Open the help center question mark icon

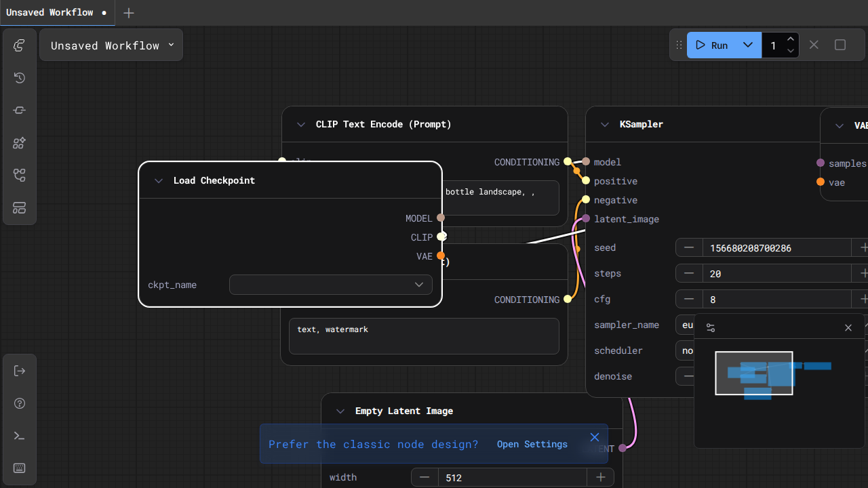[x=20, y=403]
